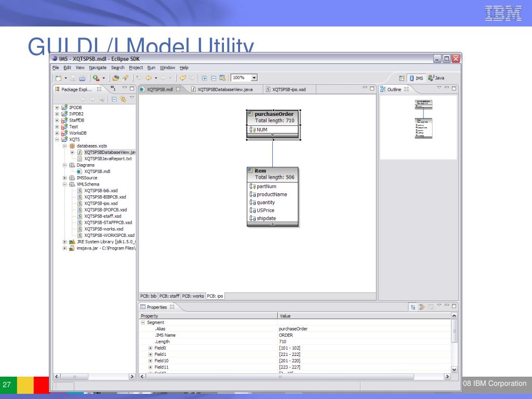Close the Package Explorer view tab

[x=99, y=89]
